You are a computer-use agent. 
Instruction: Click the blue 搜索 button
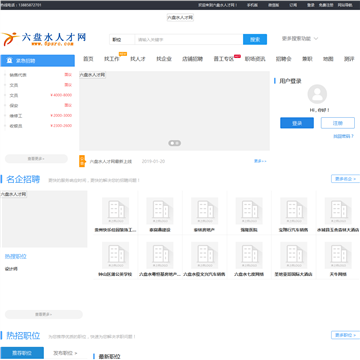[255, 39]
